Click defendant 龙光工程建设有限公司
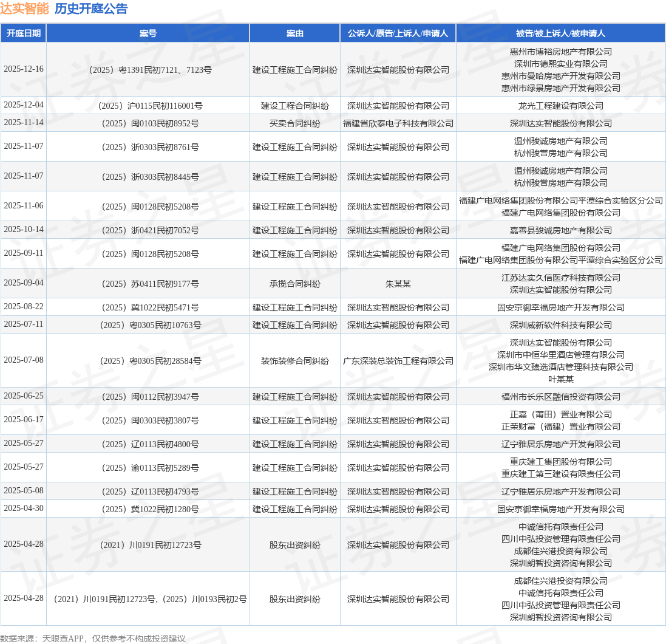Screen dimensions: 666x644 coord(560,106)
